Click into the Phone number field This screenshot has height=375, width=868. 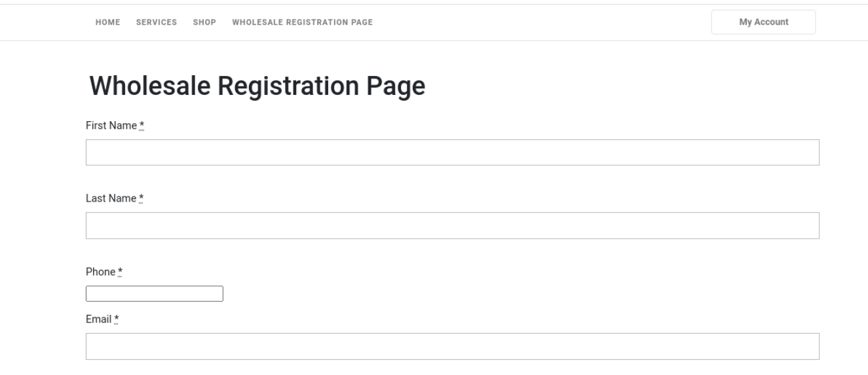pos(155,294)
